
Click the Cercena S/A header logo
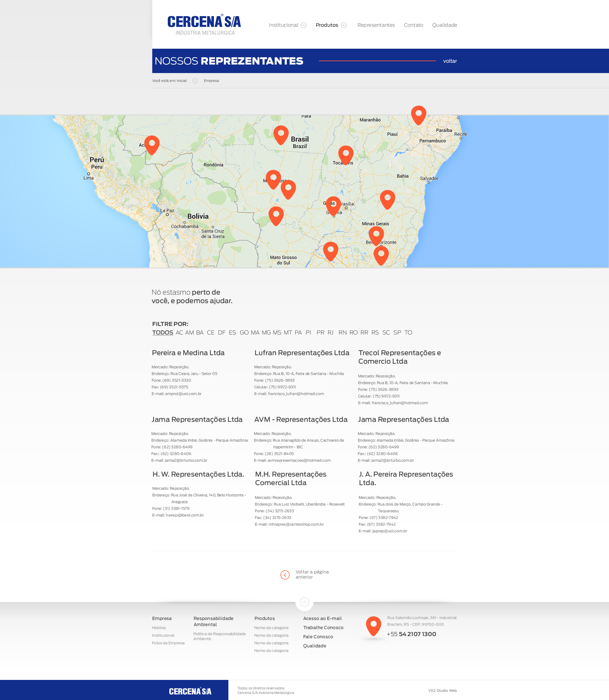coord(204,25)
